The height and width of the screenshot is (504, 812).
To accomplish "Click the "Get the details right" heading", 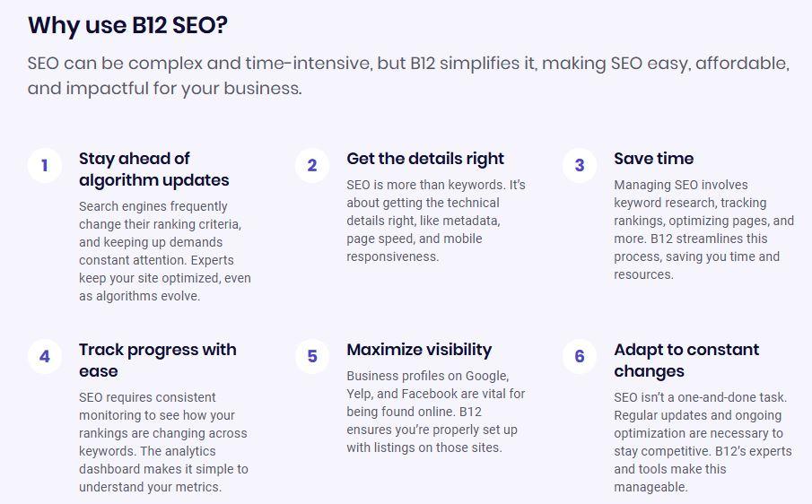I will coord(425,159).
